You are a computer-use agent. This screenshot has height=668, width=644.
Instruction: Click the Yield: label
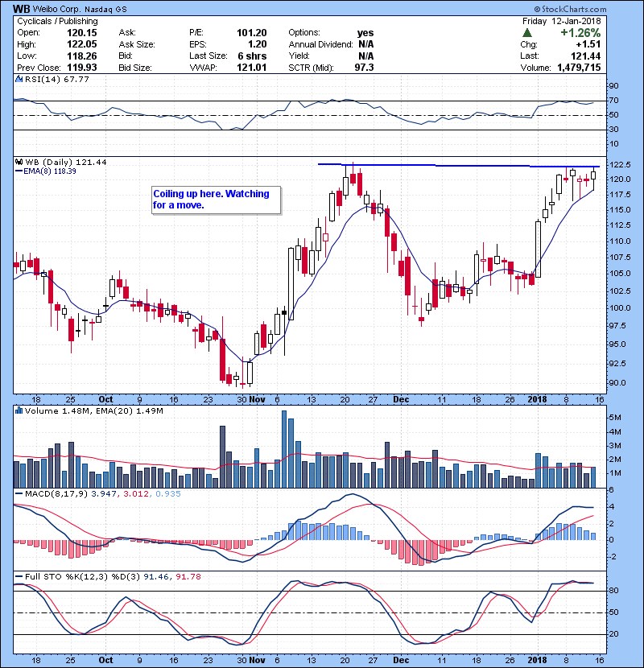pos(299,56)
